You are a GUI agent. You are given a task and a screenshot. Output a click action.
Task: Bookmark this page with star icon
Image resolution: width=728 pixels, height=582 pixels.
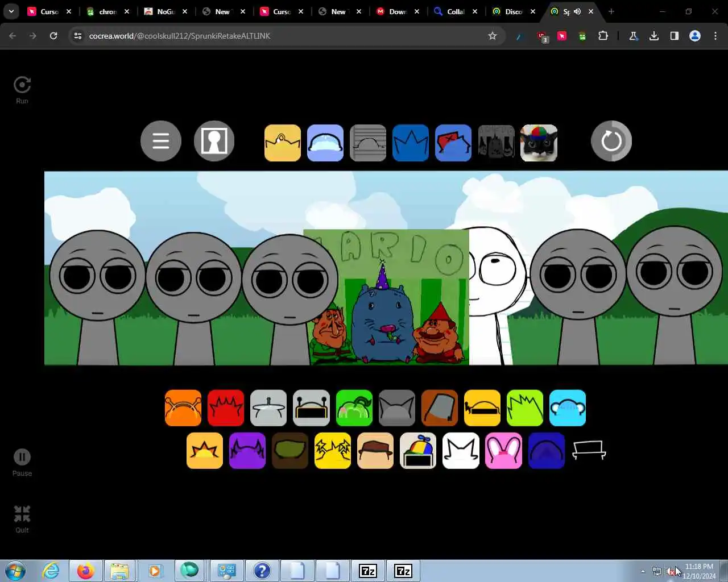493,36
